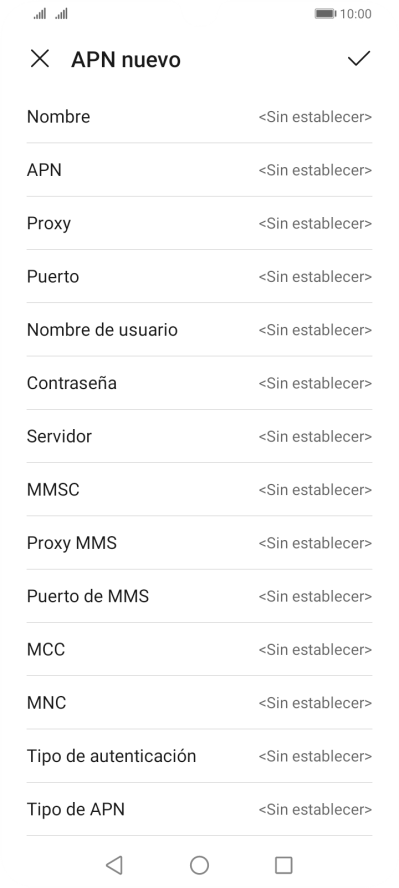Edit the MMSC value
Screen dimensions: 399x888
point(199,489)
